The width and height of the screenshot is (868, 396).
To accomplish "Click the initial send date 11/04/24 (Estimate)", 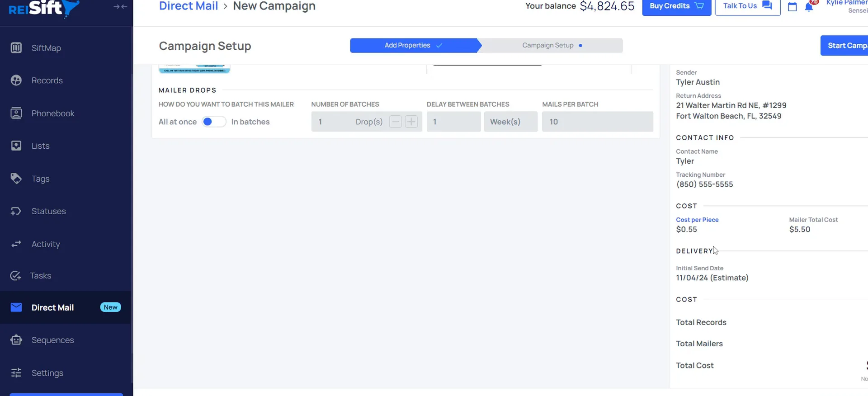I will (x=712, y=278).
